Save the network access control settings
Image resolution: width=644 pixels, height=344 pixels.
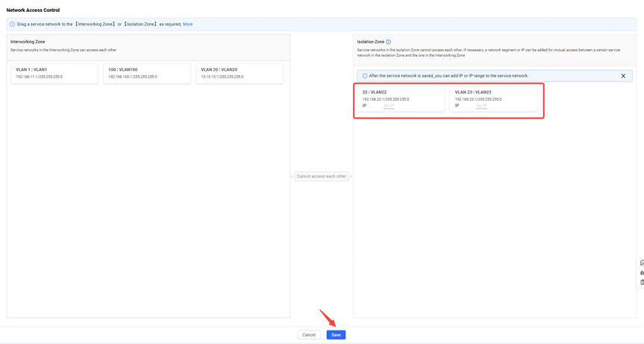(336, 335)
